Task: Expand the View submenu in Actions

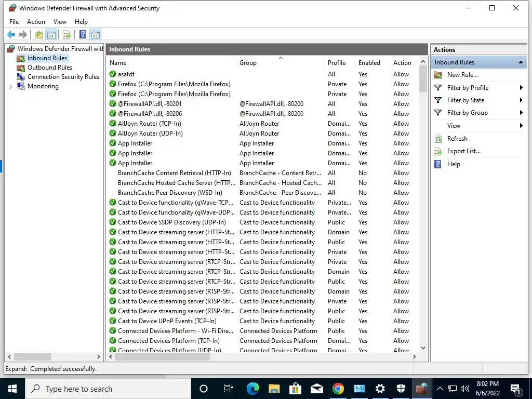Action: (521, 126)
